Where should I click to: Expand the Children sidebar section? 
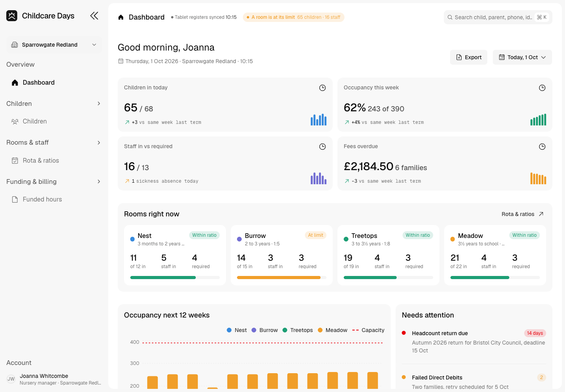pos(54,103)
